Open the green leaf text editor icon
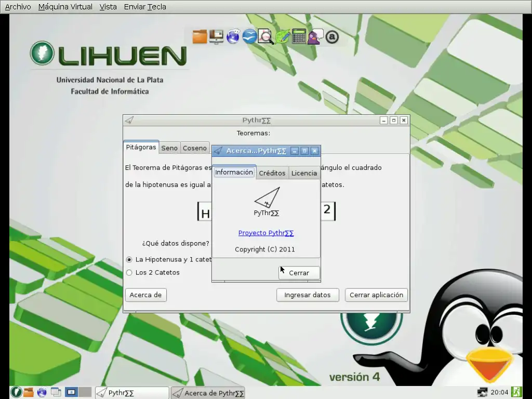The width and height of the screenshot is (532, 399). (x=282, y=37)
